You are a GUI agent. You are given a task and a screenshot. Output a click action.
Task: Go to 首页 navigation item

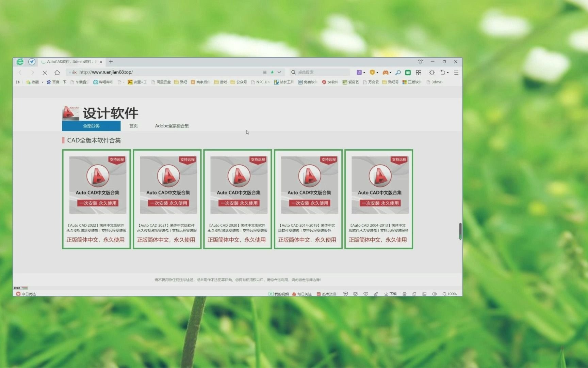click(133, 126)
